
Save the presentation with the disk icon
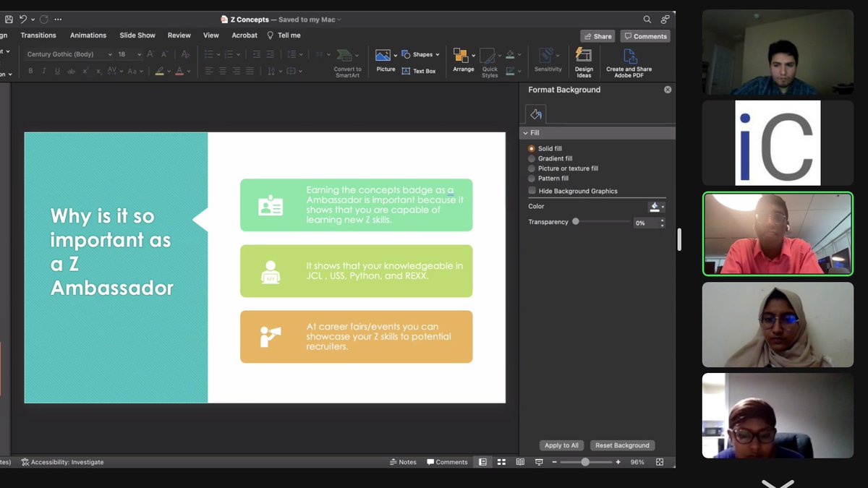point(9,20)
